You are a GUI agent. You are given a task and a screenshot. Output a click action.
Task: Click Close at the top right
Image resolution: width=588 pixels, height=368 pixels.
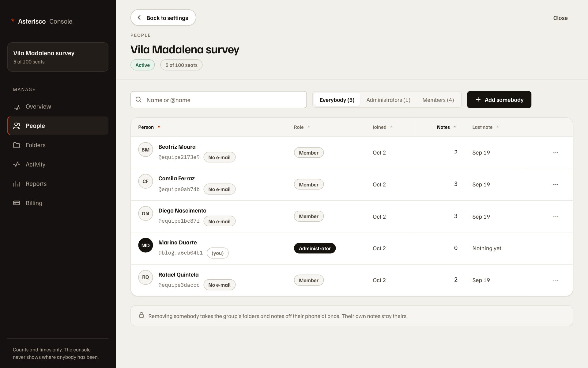click(560, 18)
